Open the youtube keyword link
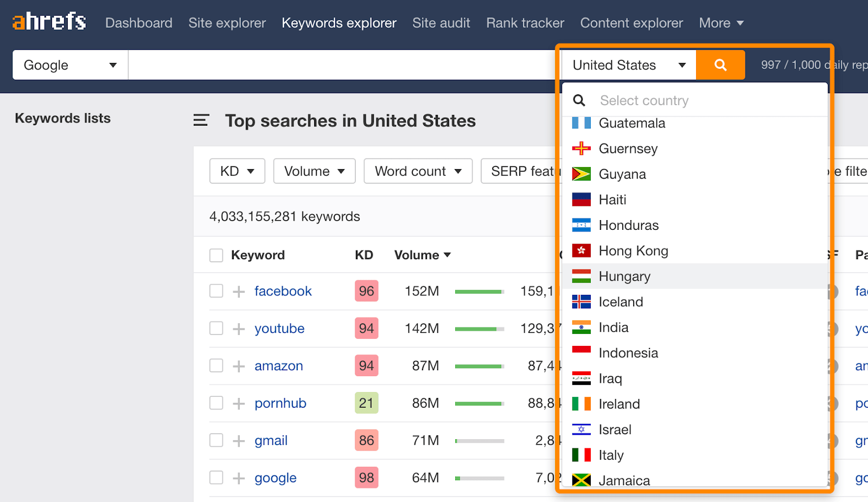868x502 pixels. coord(279,329)
